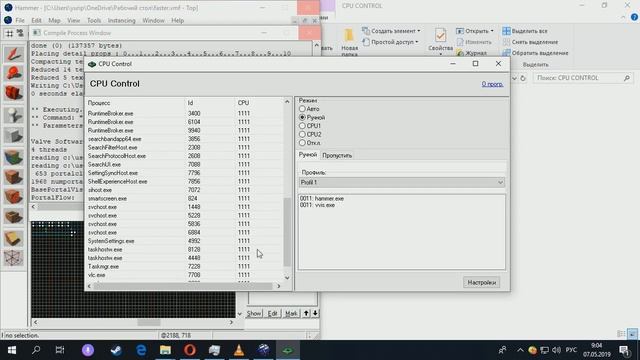Open Hammer File menu
The width and height of the screenshot is (640, 360).
pyautogui.click(x=20, y=20)
